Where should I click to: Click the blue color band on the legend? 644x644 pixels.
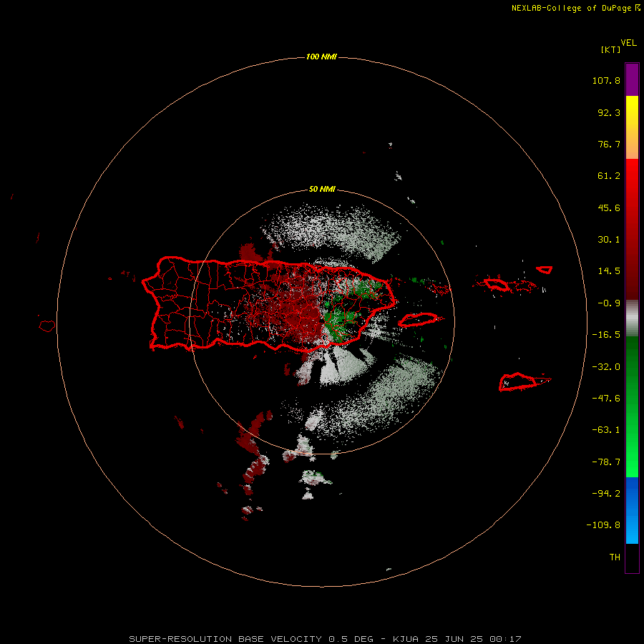(632, 510)
